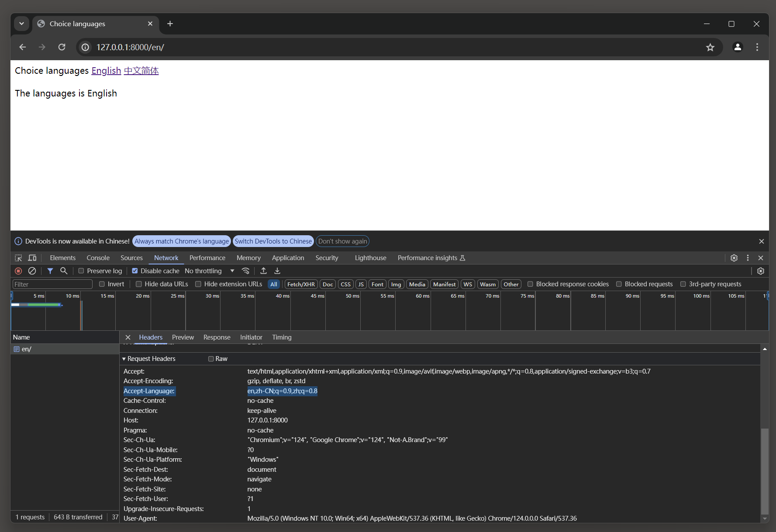Switch to the Elements tab
The width and height of the screenshot is (776, 532).
pos(62,258)
